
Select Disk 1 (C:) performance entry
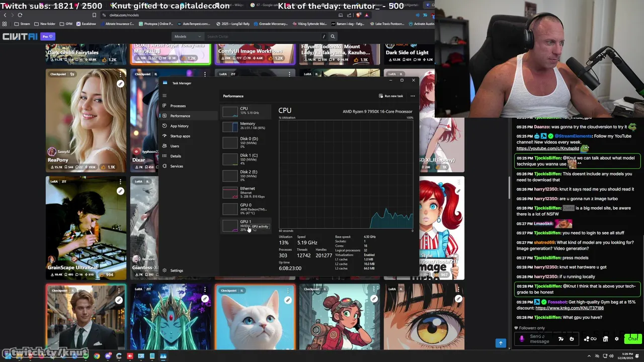247,159
